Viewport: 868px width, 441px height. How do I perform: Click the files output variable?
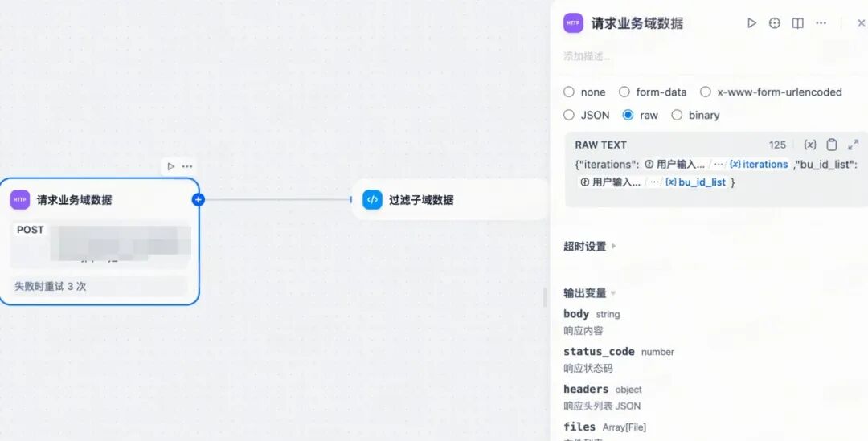click(579, 427)
